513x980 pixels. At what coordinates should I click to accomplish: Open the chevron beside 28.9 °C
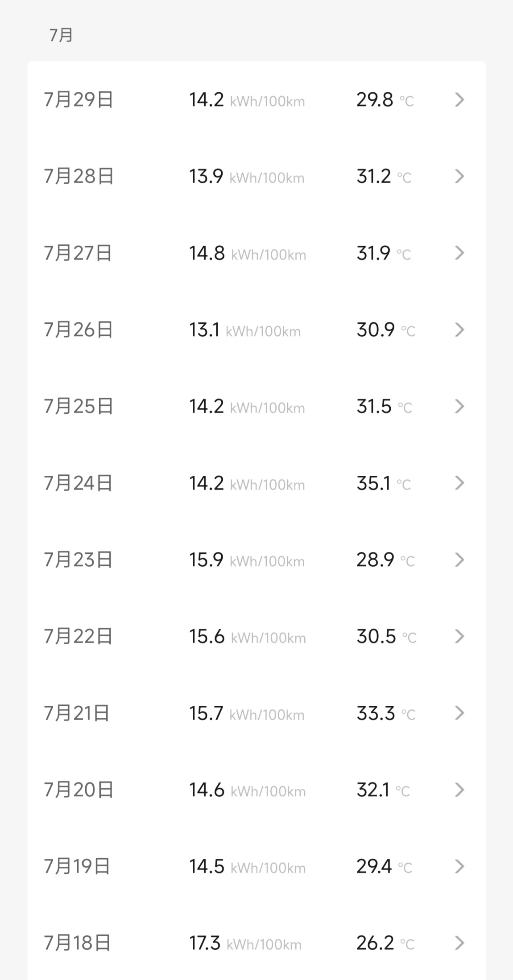459,560
